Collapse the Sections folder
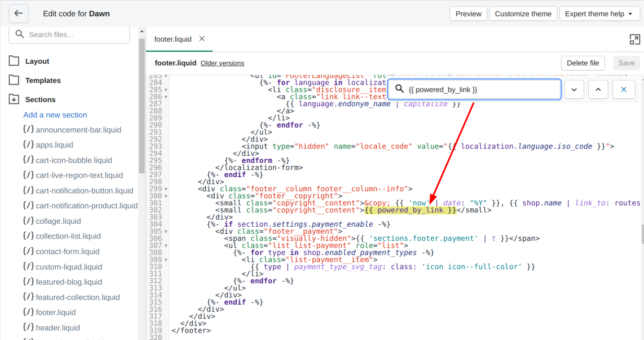The image size is (644, 340). click(x=40, y=99)
